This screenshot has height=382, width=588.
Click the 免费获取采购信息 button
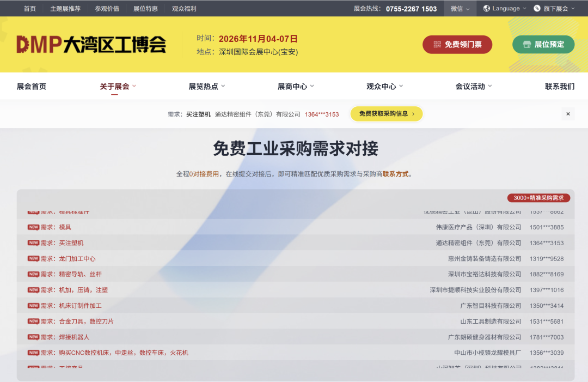click(x=387, y=114)
